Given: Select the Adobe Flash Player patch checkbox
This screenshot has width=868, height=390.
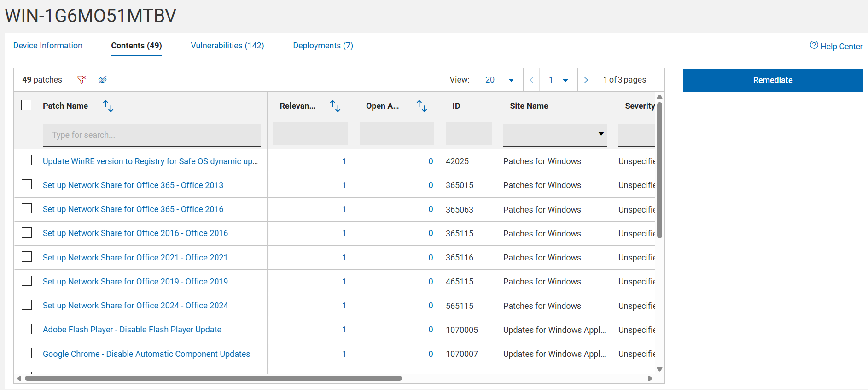Looking at the screenshot, I should click(27, 329).
